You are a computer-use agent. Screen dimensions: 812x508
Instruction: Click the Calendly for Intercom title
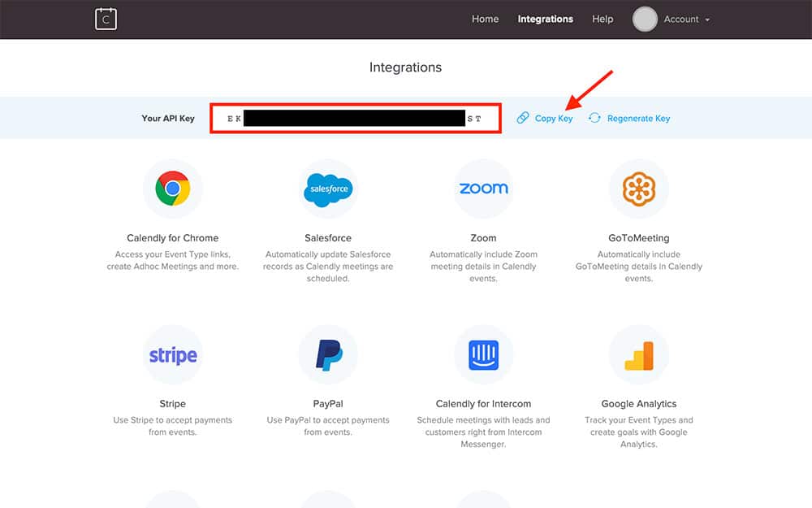(x=483, y=404)
